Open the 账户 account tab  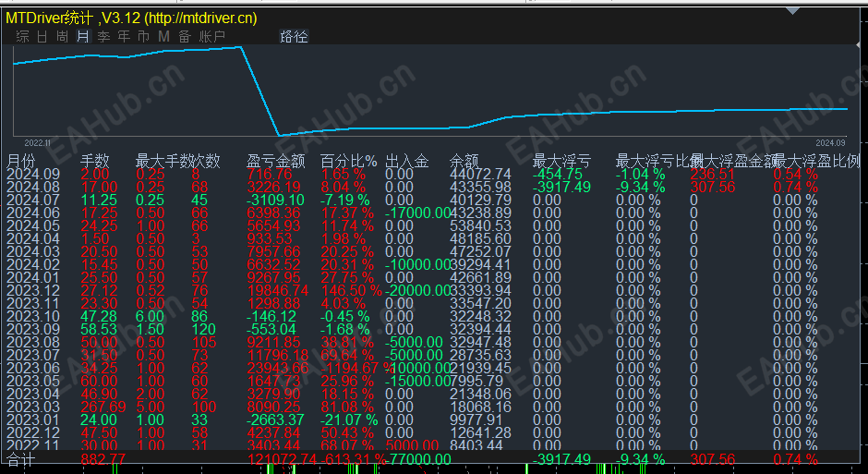[x=212, y=37]
